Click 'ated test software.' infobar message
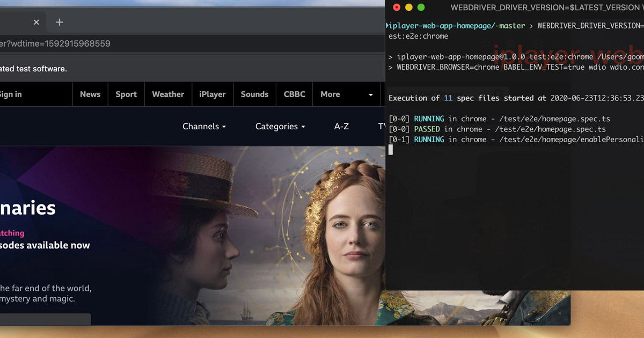 click(33, 69)
